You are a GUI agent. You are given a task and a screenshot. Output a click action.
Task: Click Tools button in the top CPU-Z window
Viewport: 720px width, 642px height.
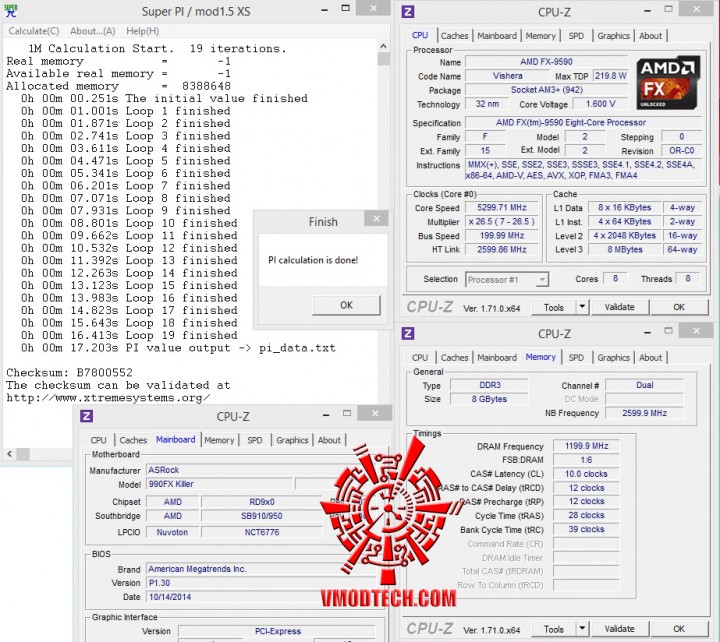[x=553, y=307]
